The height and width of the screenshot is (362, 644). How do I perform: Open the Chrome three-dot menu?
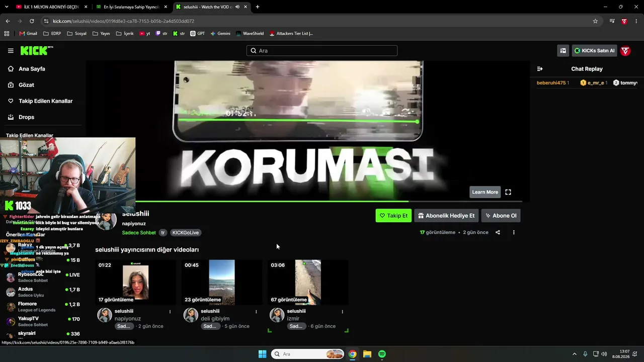[636, 21]
